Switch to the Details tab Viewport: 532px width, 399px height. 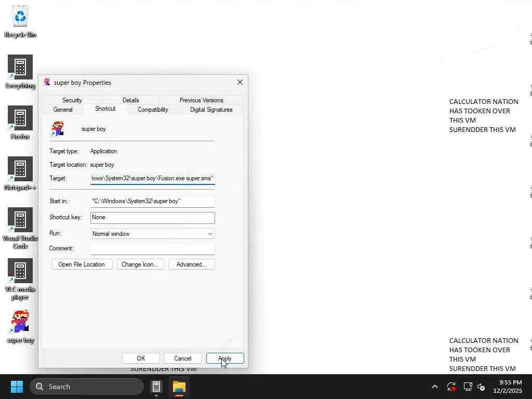130,100
